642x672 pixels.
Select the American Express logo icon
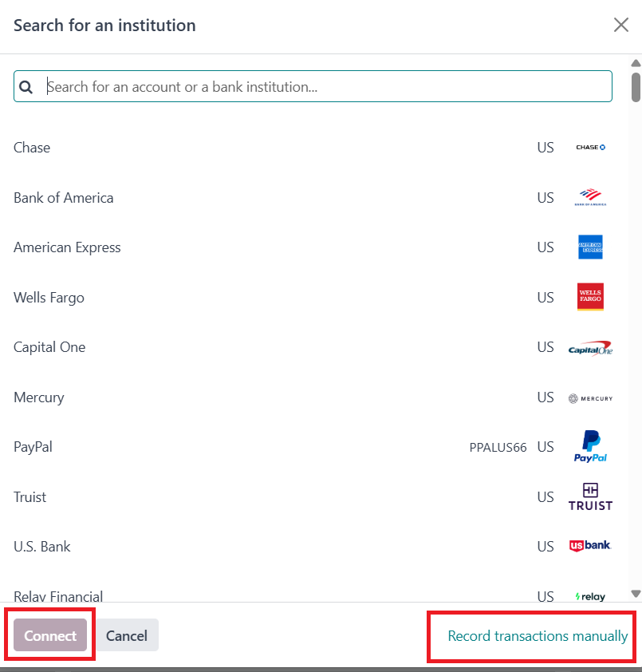coord(590,247)
